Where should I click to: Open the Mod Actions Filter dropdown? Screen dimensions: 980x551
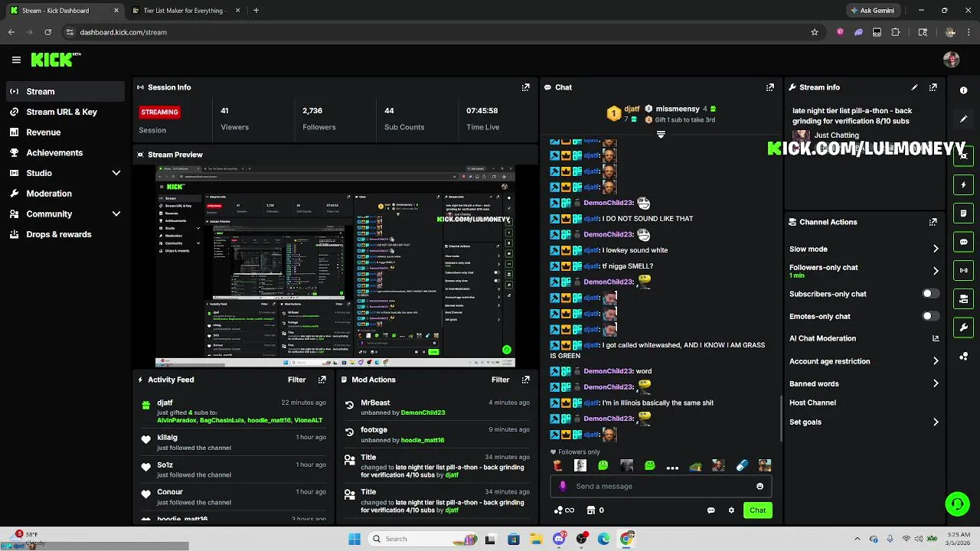click(x=500, y=380)
